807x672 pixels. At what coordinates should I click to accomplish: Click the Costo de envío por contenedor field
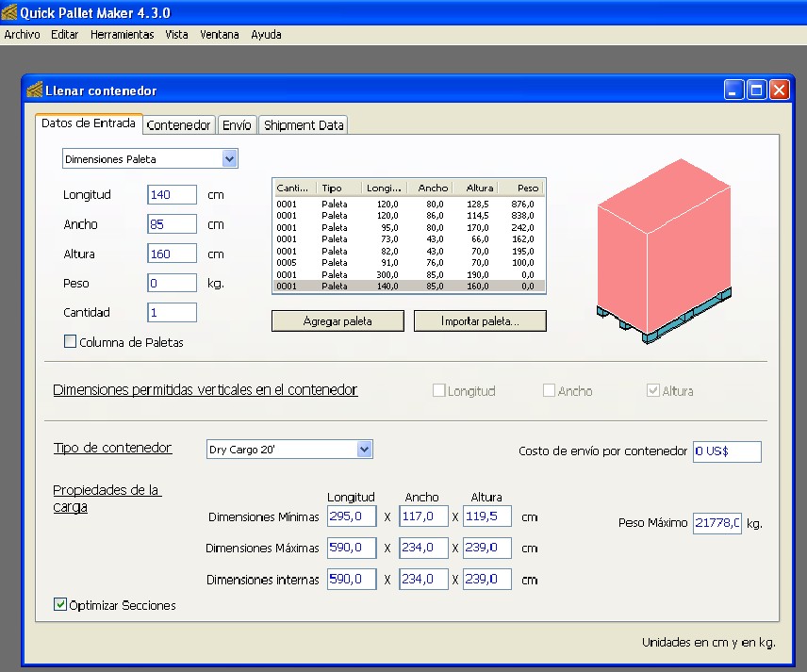(727, 451)
